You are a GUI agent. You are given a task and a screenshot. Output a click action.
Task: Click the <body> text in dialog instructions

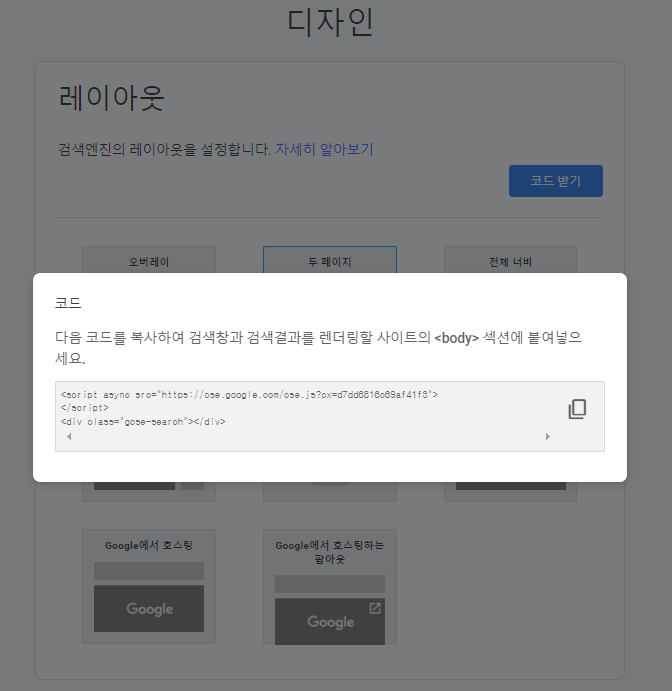tap(457, 338)
